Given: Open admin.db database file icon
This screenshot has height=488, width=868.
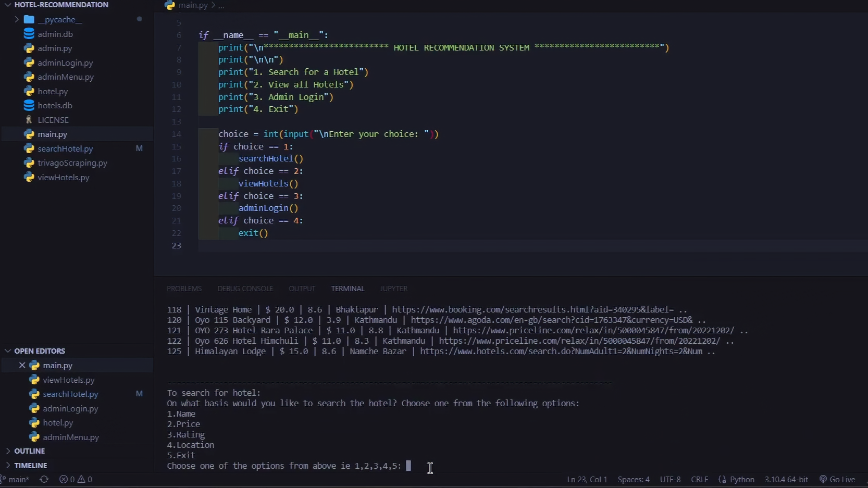Looking at the screenshot, I should tap(29, 34).
